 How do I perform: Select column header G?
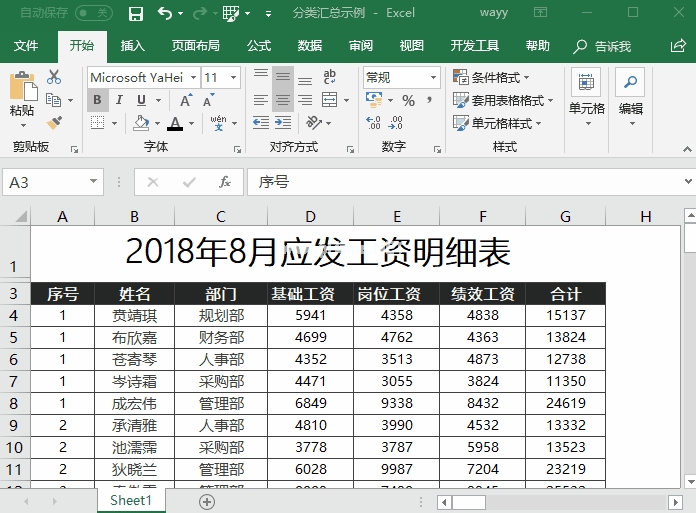[566, 217]
